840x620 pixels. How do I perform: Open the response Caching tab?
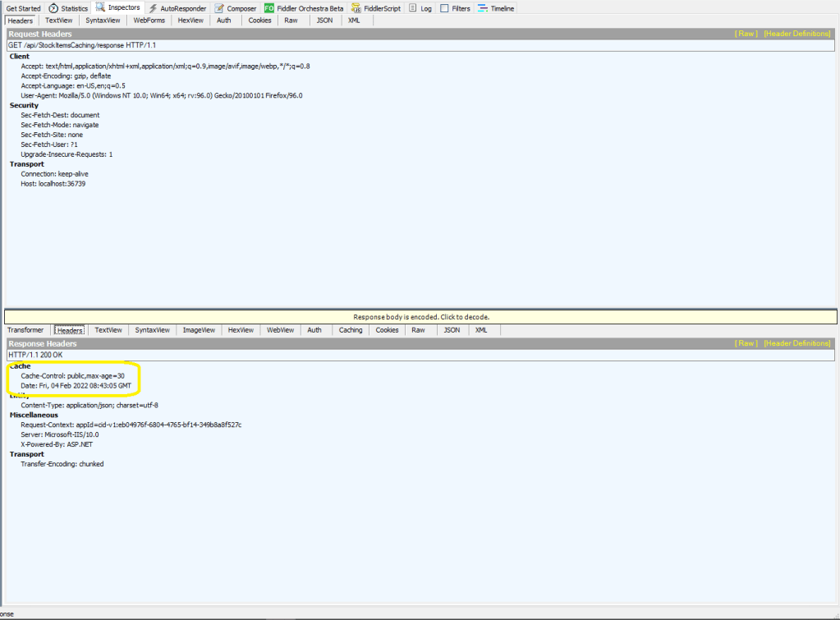(351, 330)
